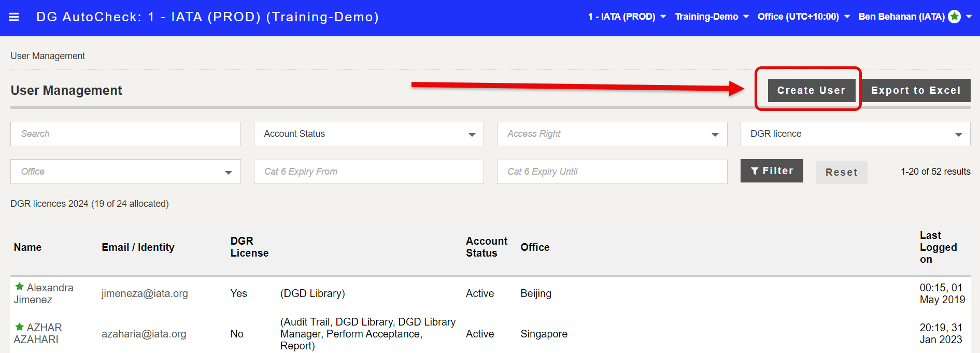
Task: Open the hamburger navigation menu
Action: click(14, 17)
